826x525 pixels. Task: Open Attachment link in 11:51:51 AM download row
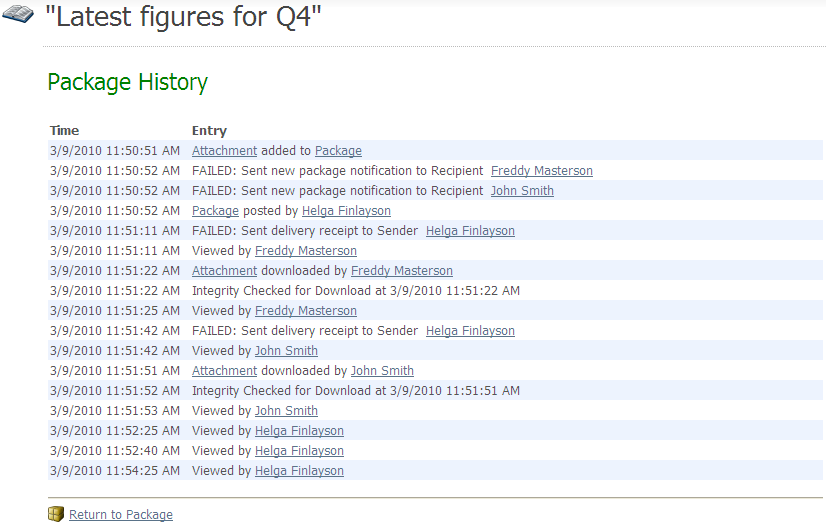[224, 371]
